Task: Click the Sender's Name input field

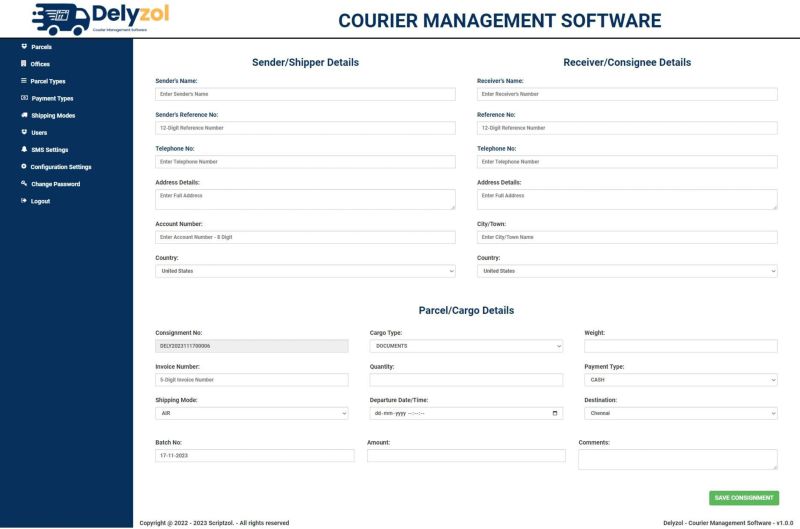Action: click(x=305, y=94)
